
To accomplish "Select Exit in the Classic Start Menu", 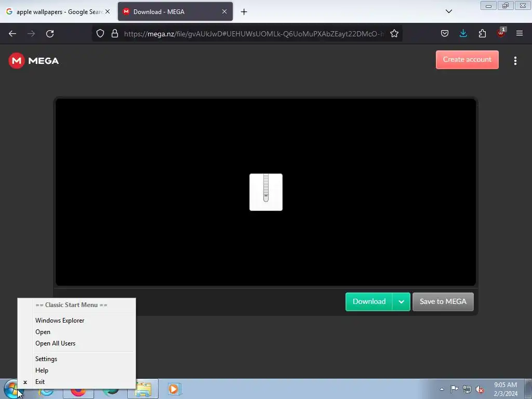I will [77, 382].
